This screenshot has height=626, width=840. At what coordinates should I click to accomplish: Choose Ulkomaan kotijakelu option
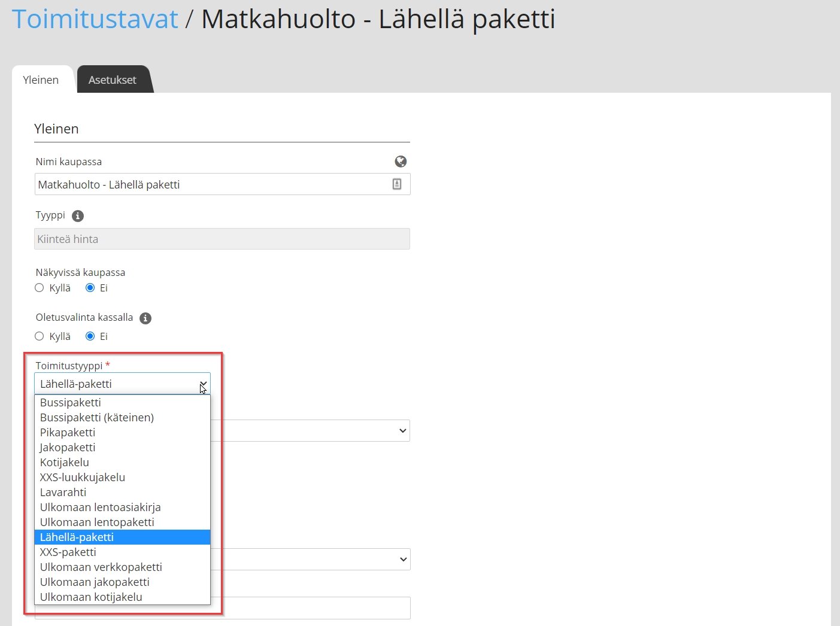point(122,597)
